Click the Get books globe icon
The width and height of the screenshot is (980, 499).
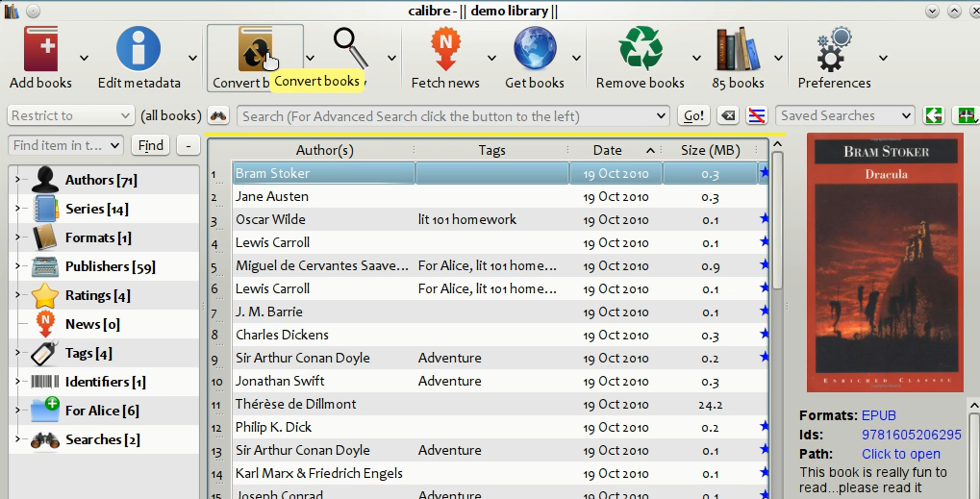point(535,48)
